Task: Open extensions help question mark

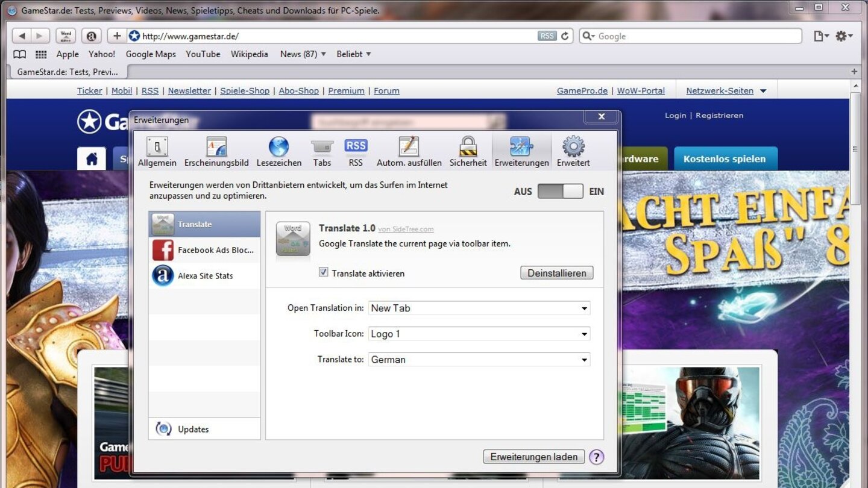Action: tap(596, 457)
